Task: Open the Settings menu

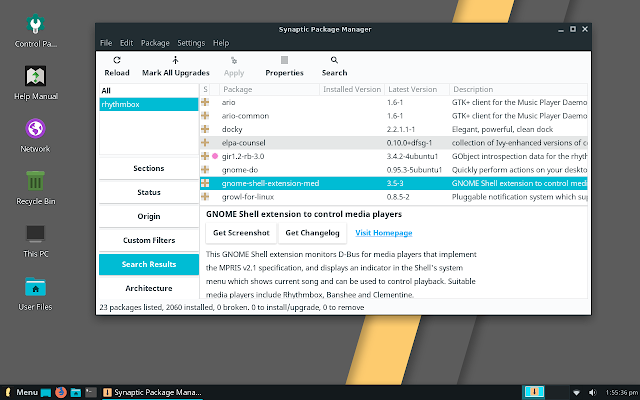Action: 191,43
